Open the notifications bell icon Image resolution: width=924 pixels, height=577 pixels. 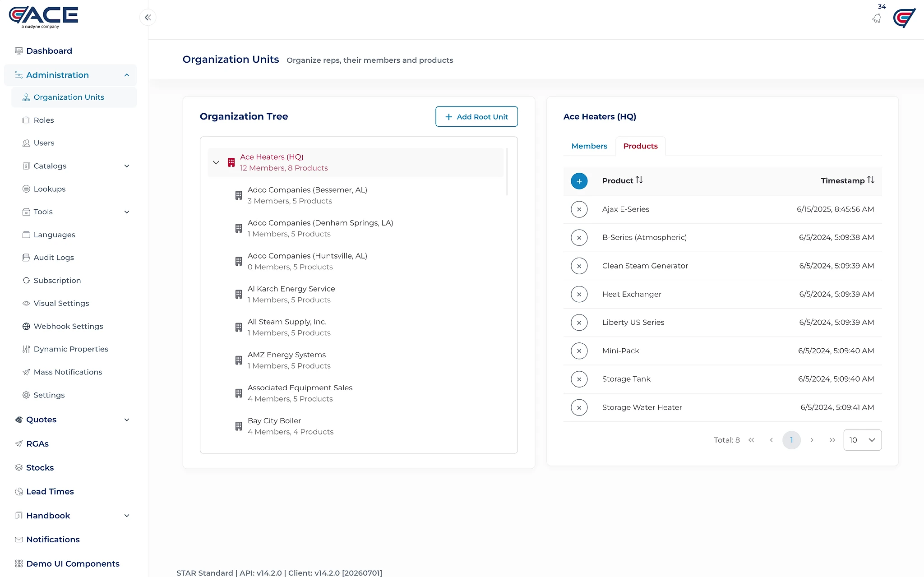(877, 18)
